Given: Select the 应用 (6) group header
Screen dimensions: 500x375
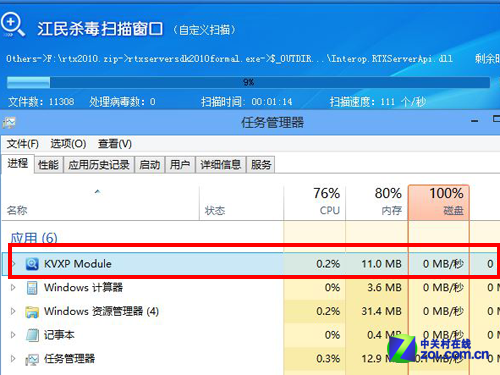Looking at the screenshot, I should click(34, 238).
